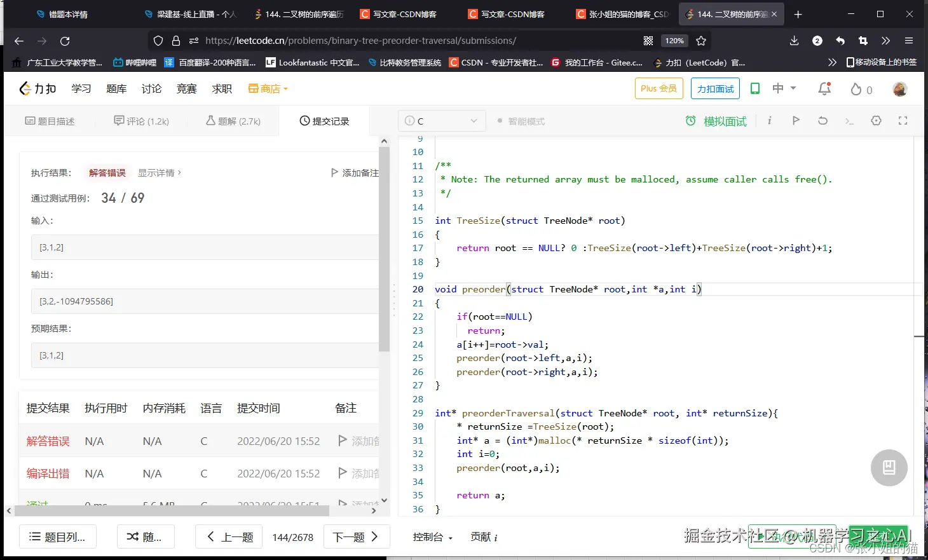Open the mobile device icon in header
Screen dimensions: 928x560
tap(755, 88)
